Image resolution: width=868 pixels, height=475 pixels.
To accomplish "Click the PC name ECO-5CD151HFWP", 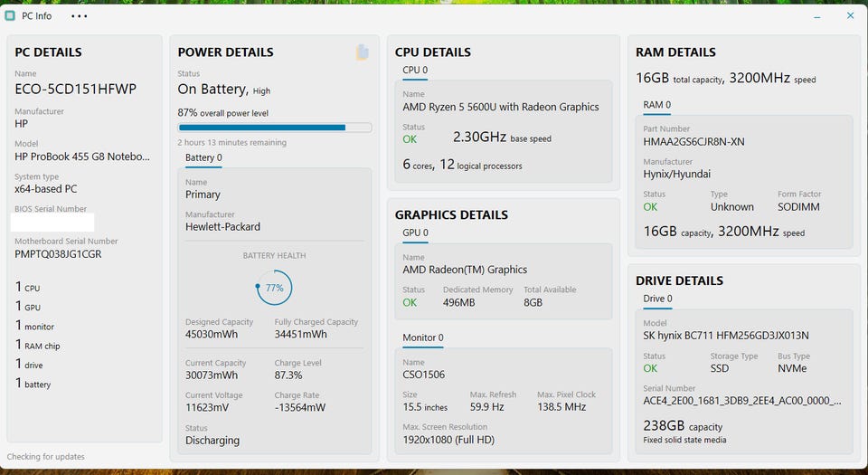I will coord(75,90).
